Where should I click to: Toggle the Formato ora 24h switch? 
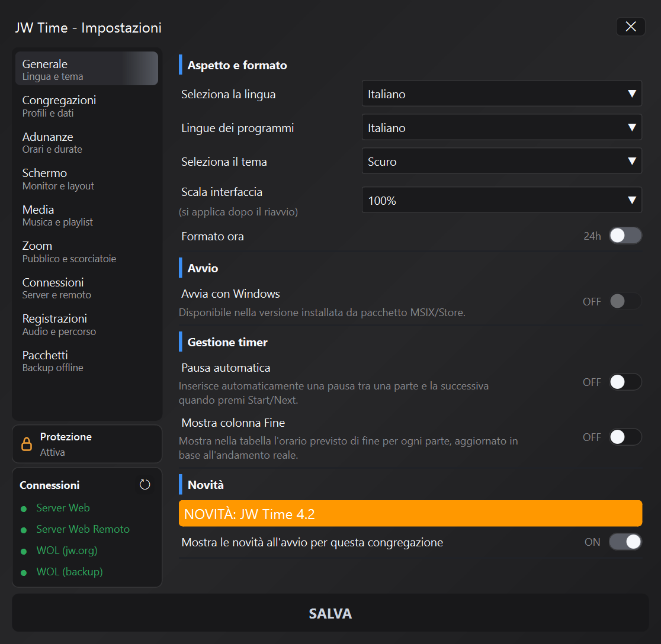625,236
